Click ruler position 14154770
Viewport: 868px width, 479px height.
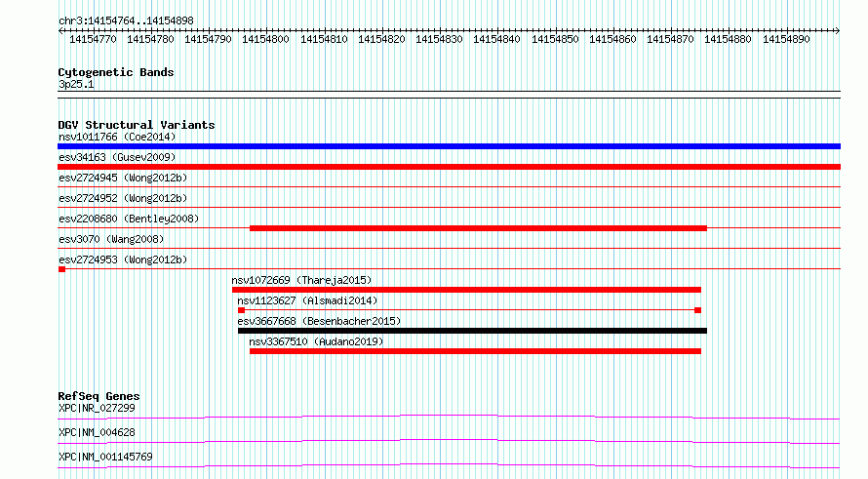[93, 39]
